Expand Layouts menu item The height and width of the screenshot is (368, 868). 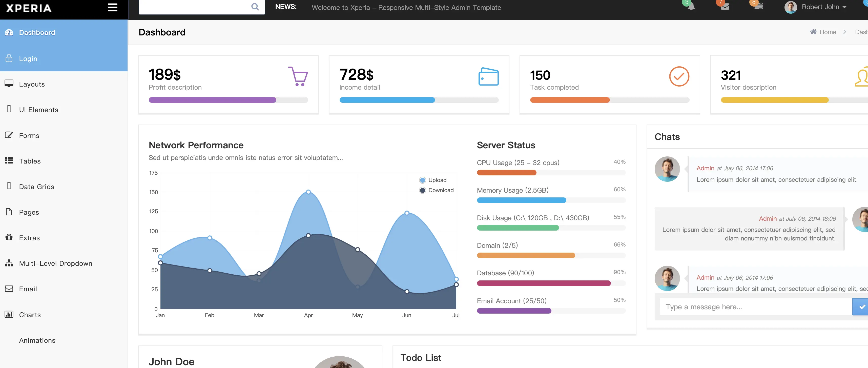point(64,84)
